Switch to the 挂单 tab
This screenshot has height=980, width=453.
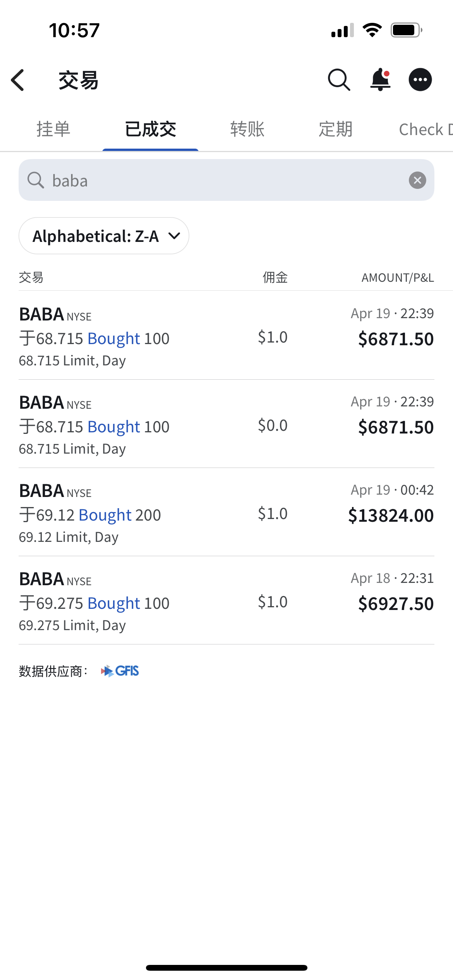pyautogui.click(x=53, y=129)
